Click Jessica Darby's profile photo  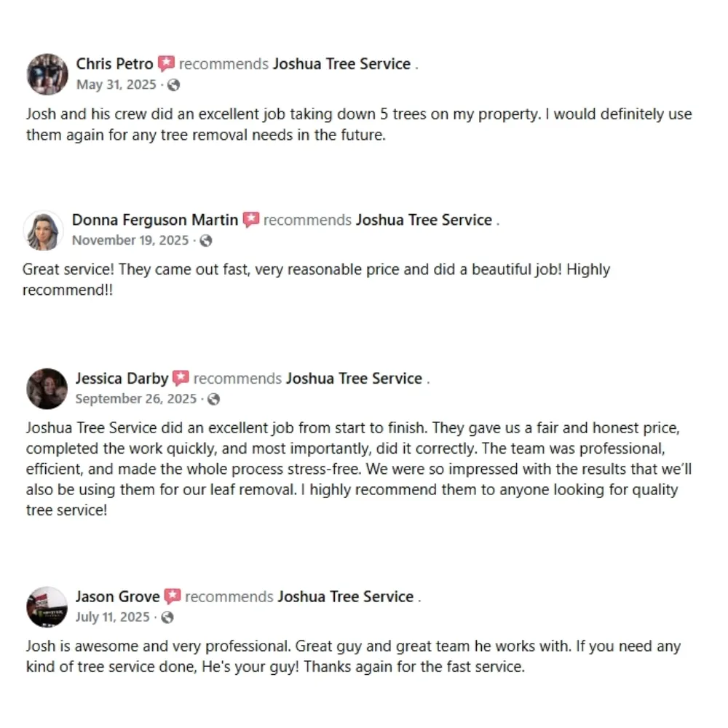[47, 388]
